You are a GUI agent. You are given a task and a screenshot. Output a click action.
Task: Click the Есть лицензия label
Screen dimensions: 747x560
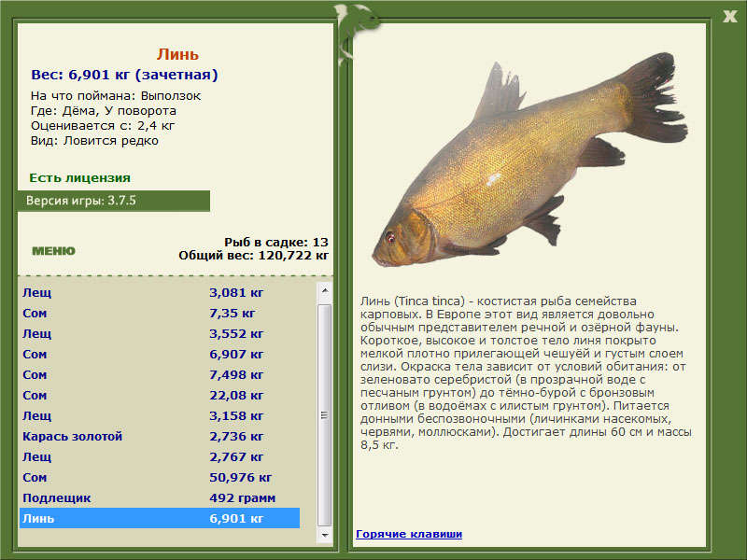pyautogui.click(x=79, y=177)
